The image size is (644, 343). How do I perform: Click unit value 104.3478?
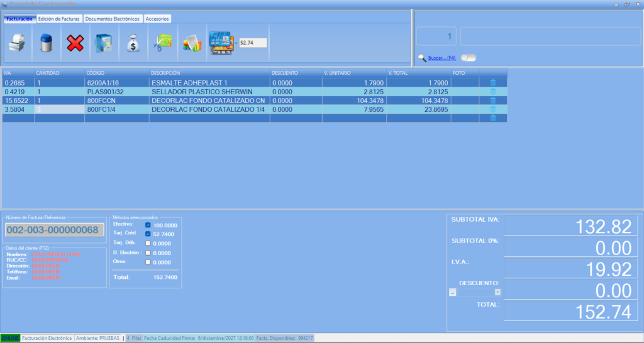tap(355, 101)
